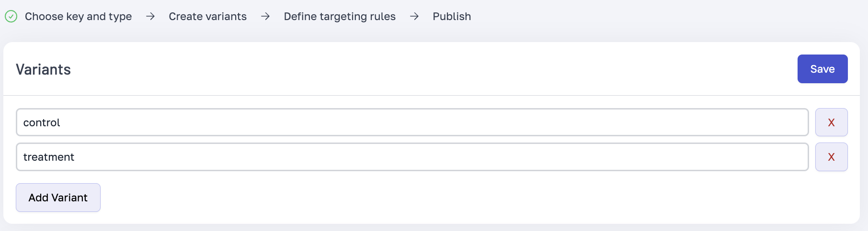The width and height of the screenshot is (868, 231).
Task: Click the green completed-step checkmark icon
Action: [11, 17]
